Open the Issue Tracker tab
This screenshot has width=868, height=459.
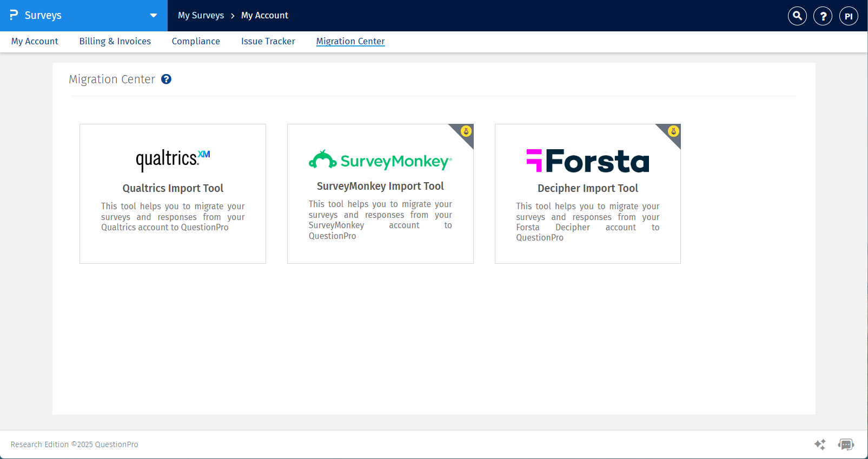[x=268, y=41]
